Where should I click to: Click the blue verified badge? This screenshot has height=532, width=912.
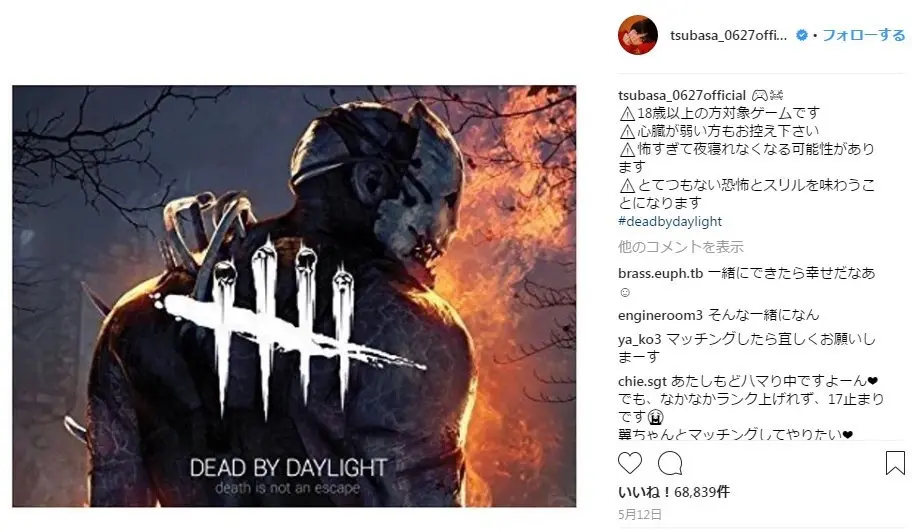[x=801, y=35]
